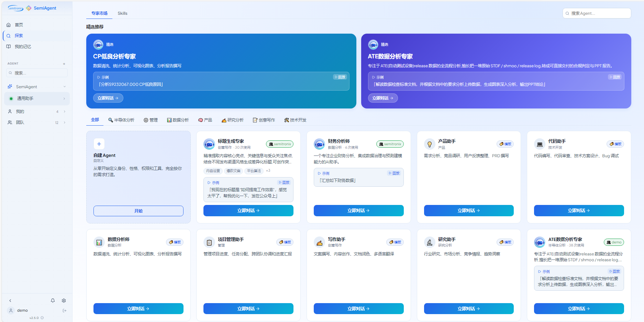Click 项目管理助手 clipboard icon

pos(209,242)
